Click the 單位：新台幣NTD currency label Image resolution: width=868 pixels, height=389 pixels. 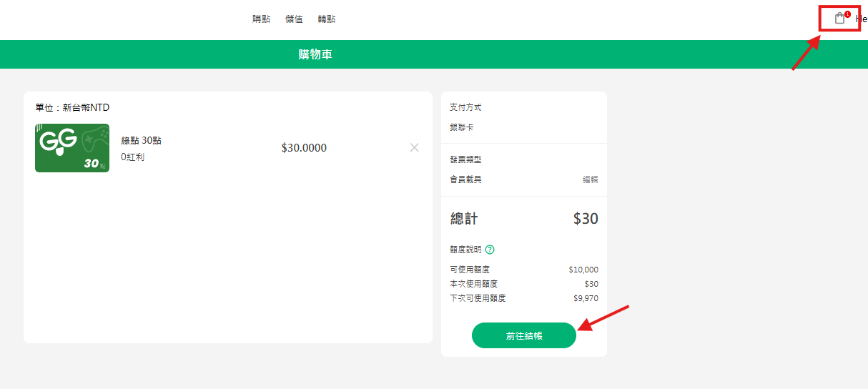coord(72,108)
